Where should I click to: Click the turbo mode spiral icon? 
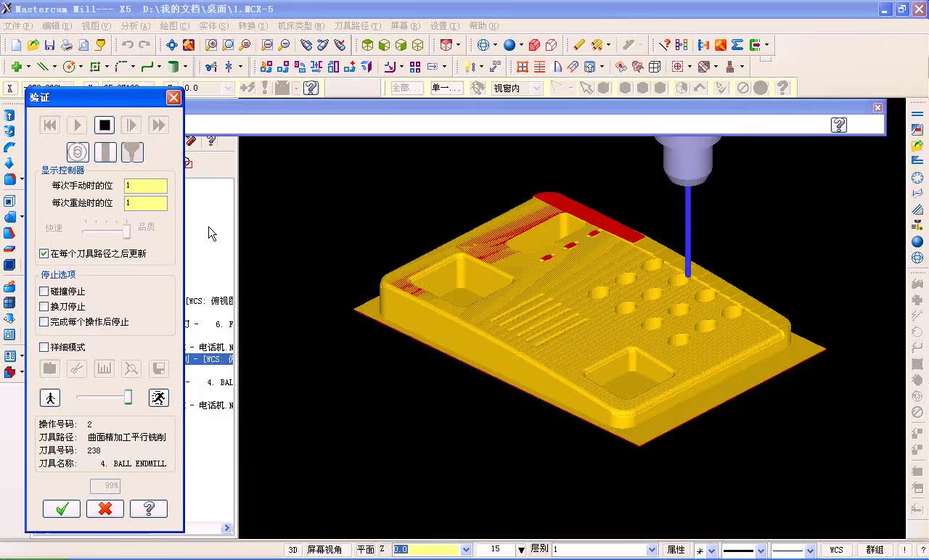pyautogui.click(x=78, y=152)
